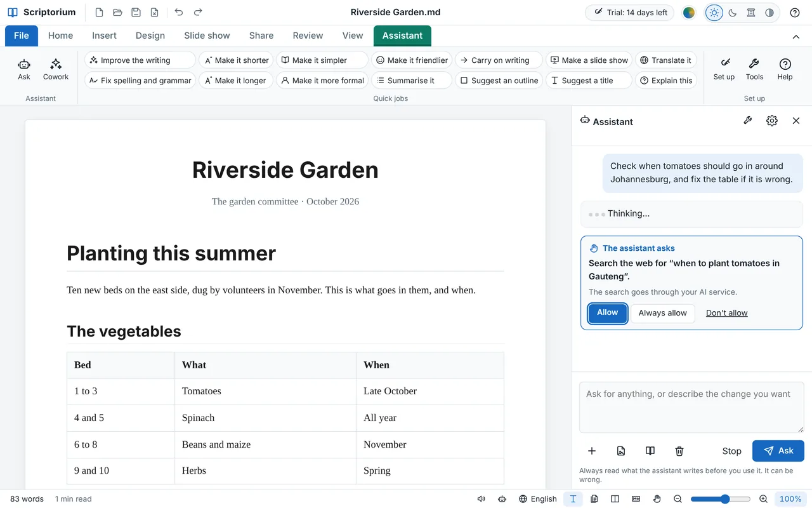Open the Slide show tab
This screenshot has width=812, height=508.
[207, 36]
